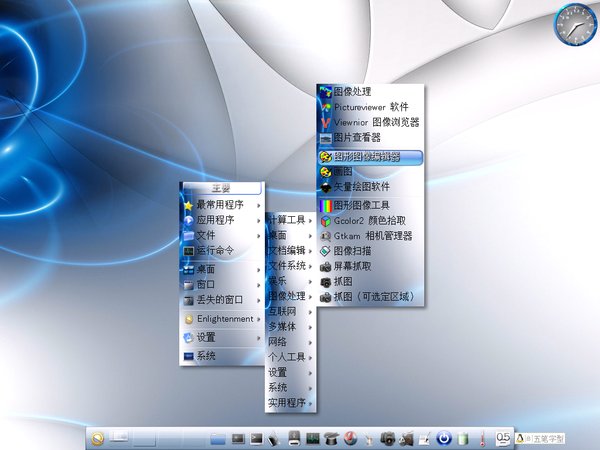Start 图像扫描 scanning tool

355,251
